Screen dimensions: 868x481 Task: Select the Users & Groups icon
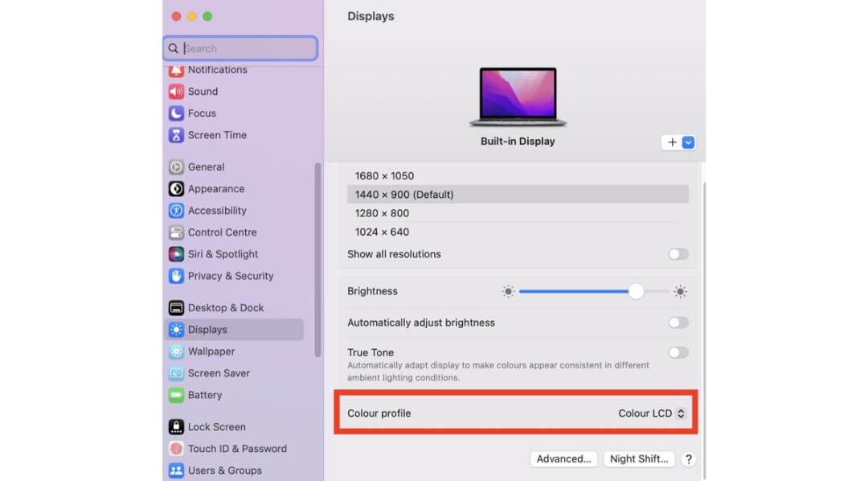click(x=176, y=471)
